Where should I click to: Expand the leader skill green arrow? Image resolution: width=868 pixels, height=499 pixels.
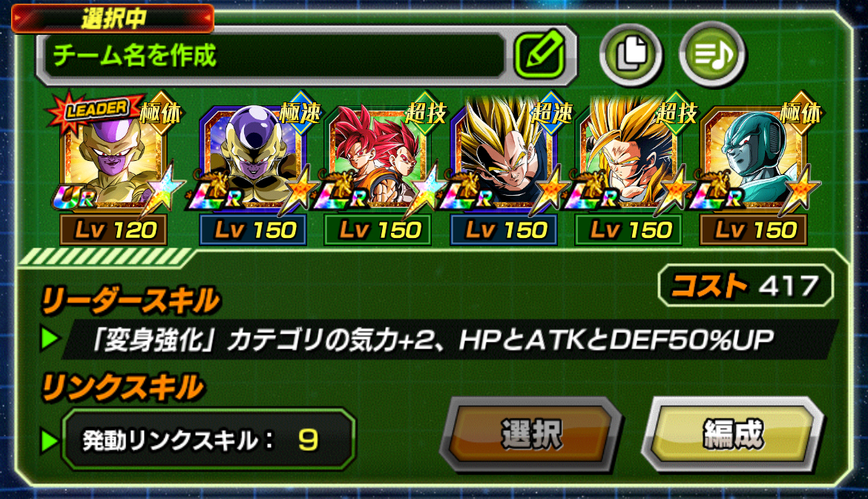(50, 339)
